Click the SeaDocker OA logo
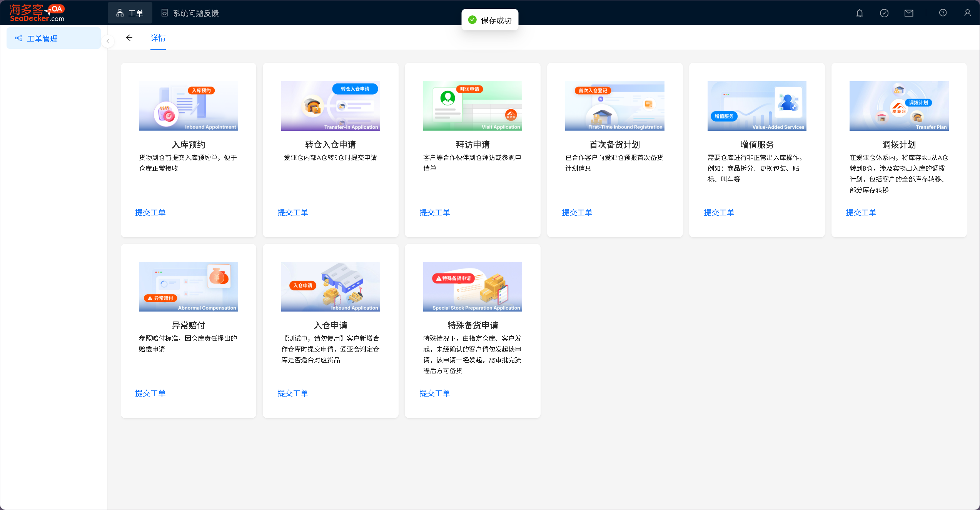980x510 pixels. click(37, 13)
